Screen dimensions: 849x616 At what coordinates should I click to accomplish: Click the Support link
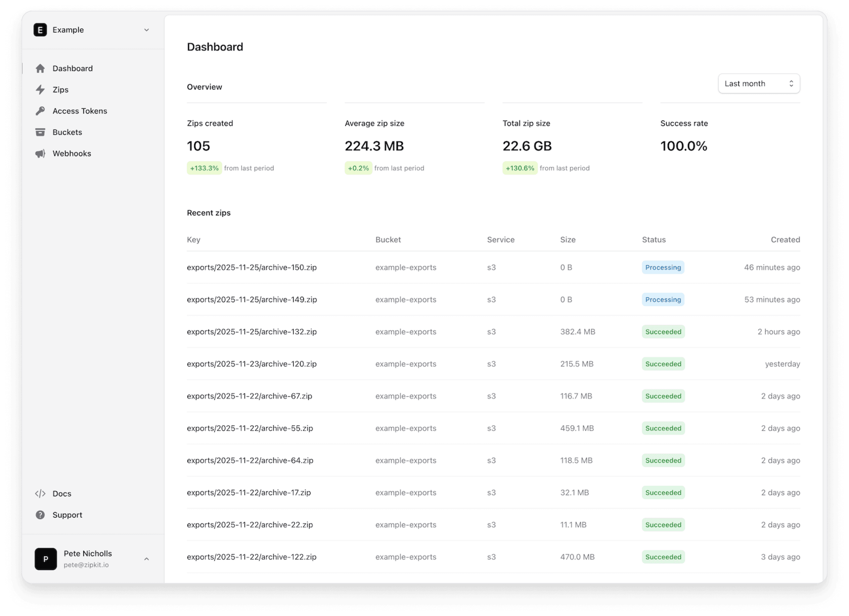pyautogui.click(x=68, y=515)
